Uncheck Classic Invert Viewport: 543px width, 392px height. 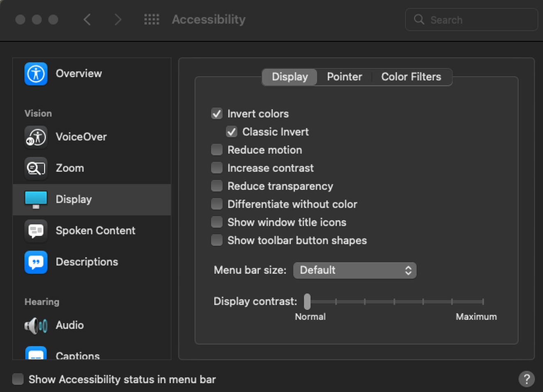click(x=232, y=131)
